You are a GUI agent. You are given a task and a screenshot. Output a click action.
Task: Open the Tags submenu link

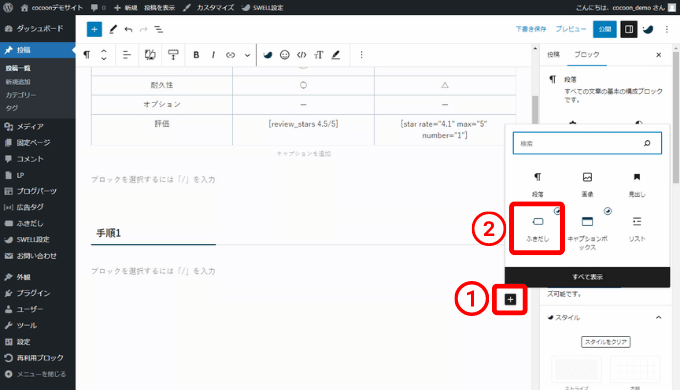(12, 108)
